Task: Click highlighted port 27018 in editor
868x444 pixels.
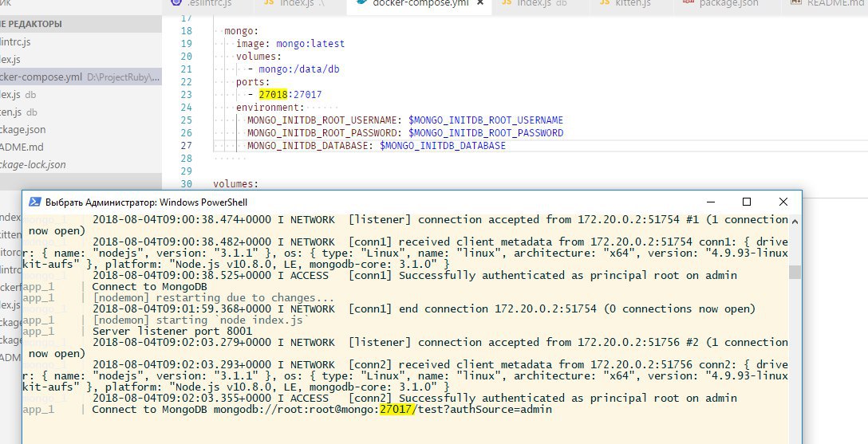Action: coord(274,95)
